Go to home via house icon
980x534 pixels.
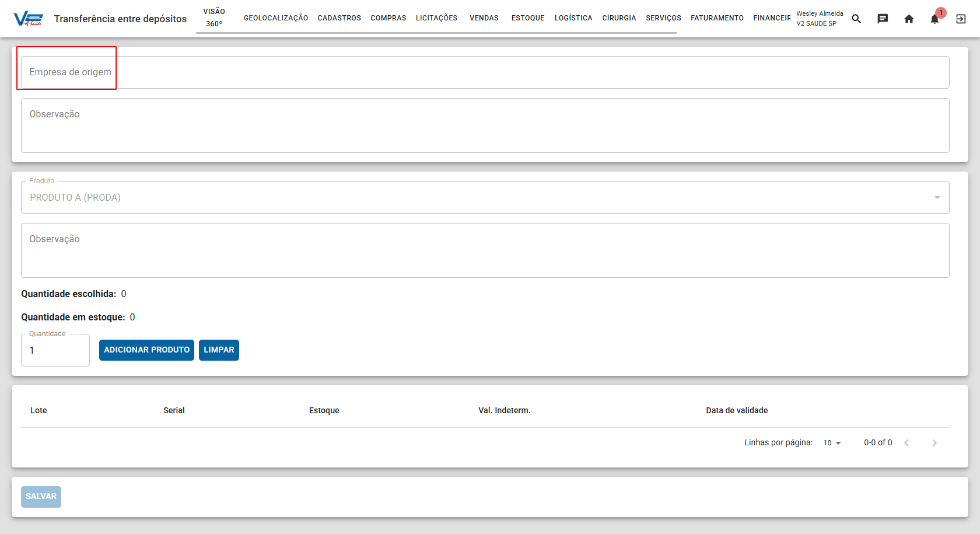pyautogui.click(x=909, y=19)
